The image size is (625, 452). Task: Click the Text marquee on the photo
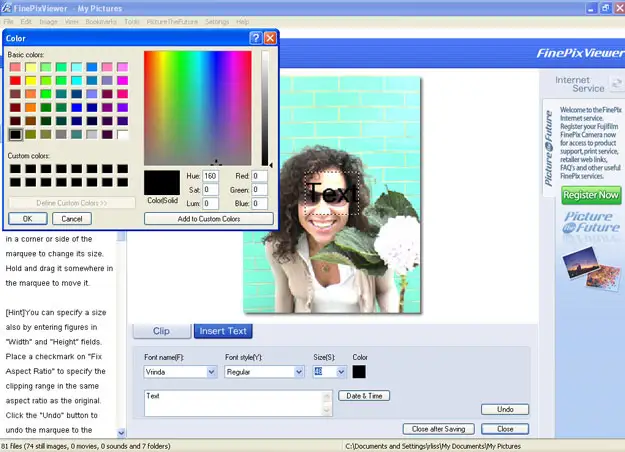332,193
